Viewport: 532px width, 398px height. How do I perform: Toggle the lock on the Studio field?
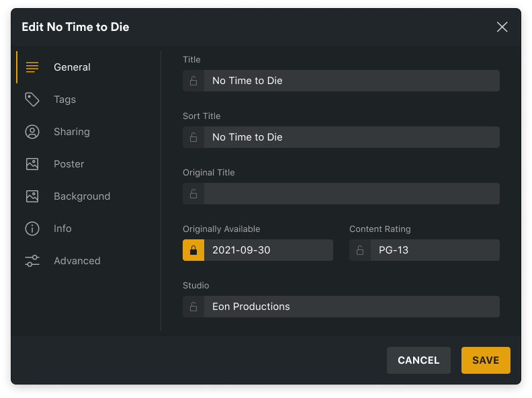193,307
